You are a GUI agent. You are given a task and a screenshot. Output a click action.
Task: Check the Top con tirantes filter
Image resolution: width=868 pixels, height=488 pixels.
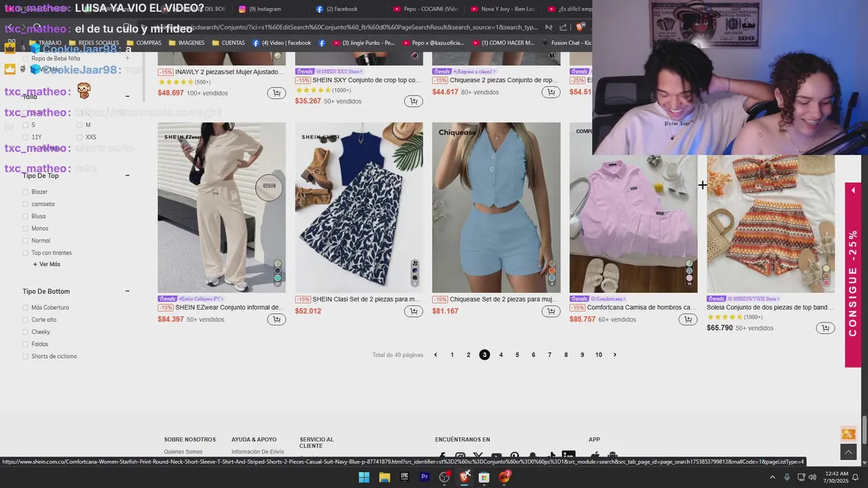coord(26,253)
